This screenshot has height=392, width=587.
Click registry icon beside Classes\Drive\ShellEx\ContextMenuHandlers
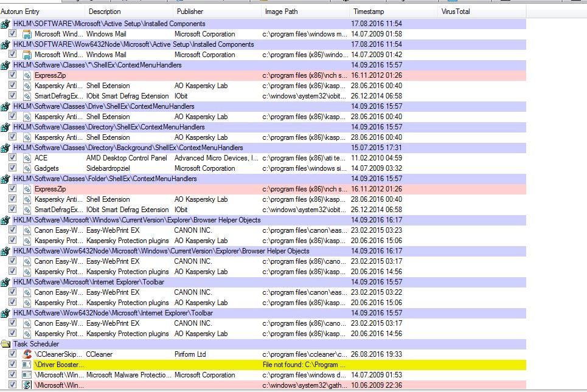(5, 106)
